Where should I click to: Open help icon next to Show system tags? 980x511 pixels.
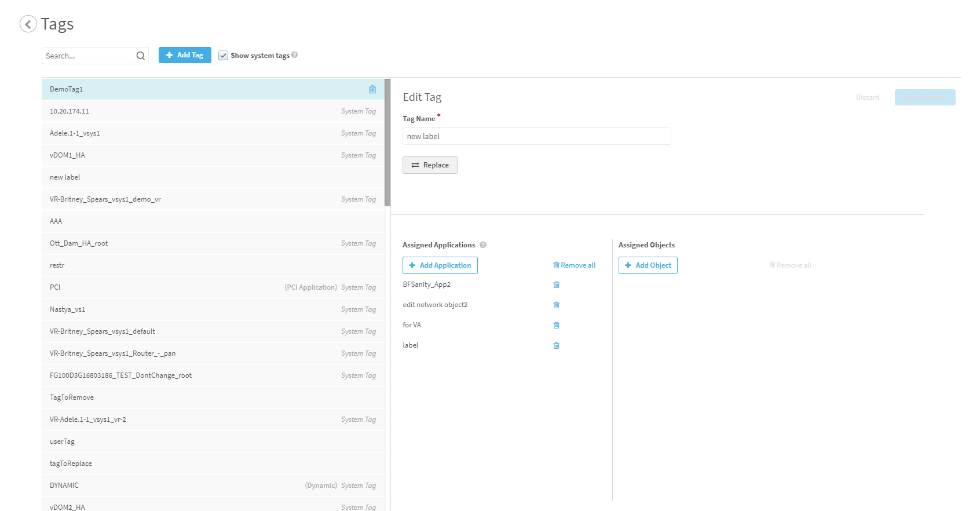tap(295, 55)
